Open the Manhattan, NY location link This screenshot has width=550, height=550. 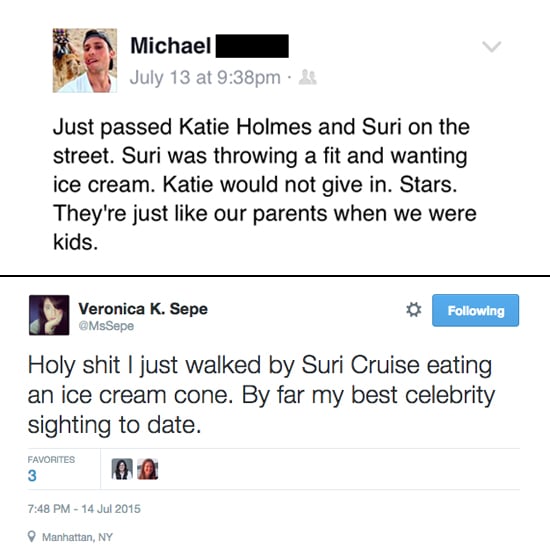tap(77, 537)
